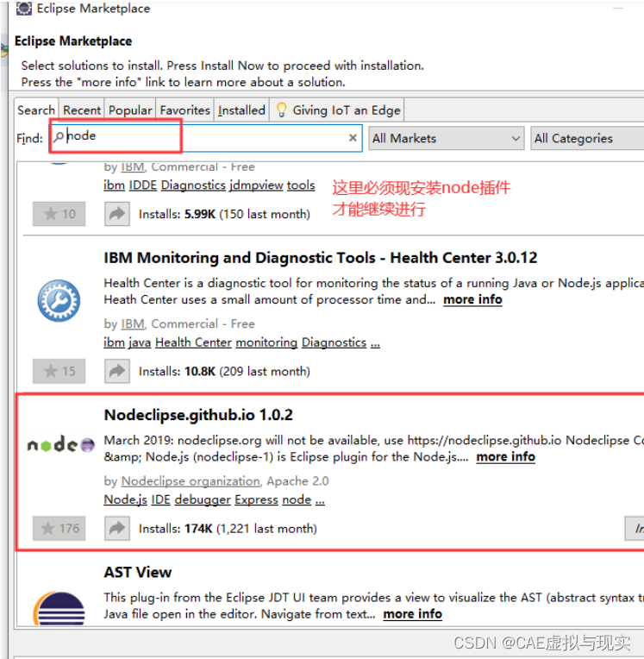This screenshot has height=659, width=644.
Task: Switch to the Installed tab
Action: [x=241, y=110]
